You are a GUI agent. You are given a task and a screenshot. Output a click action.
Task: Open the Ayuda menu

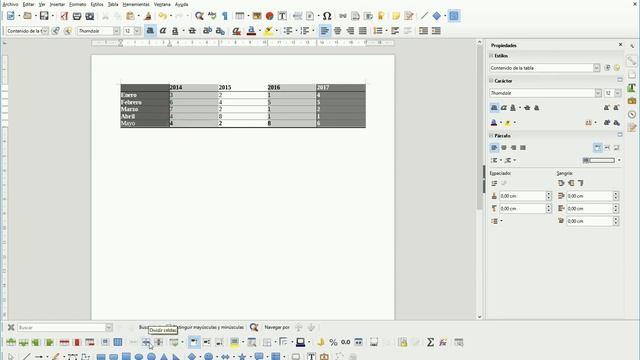182,4
